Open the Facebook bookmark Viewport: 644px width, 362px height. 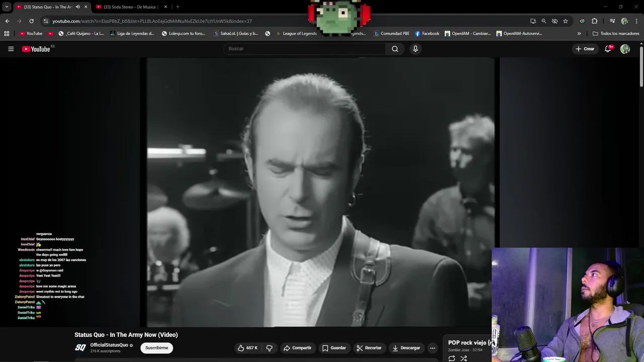pyautogui.click(x=427, y=34)
